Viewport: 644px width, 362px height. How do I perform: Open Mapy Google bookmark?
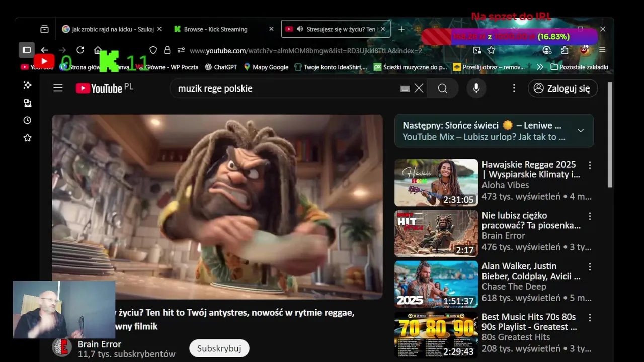click(x=266, y=67)
